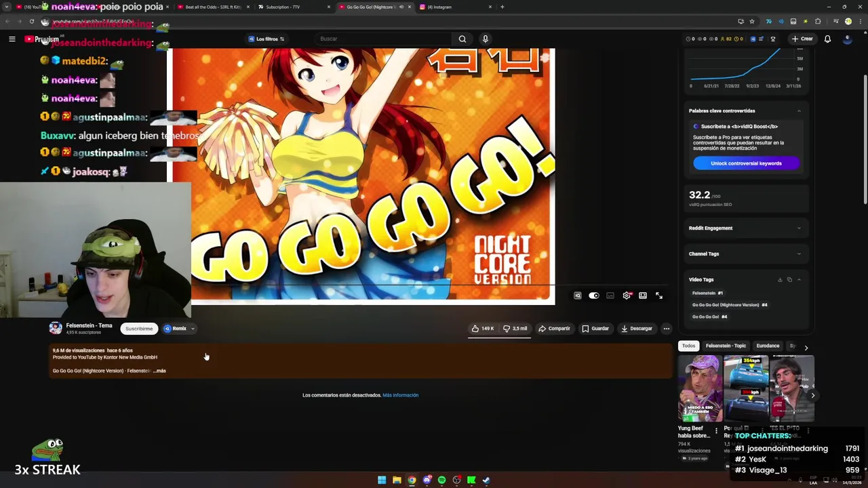Open the YouTube hamburger guide menu
Image resolution: width=868 pixels, height=488 pixels.
coord(12,39)
